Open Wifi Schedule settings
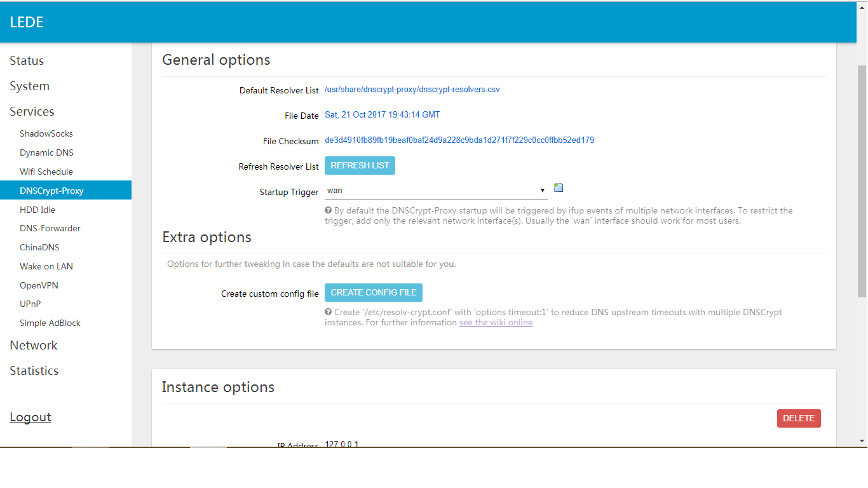 click(x=46, y=172)
